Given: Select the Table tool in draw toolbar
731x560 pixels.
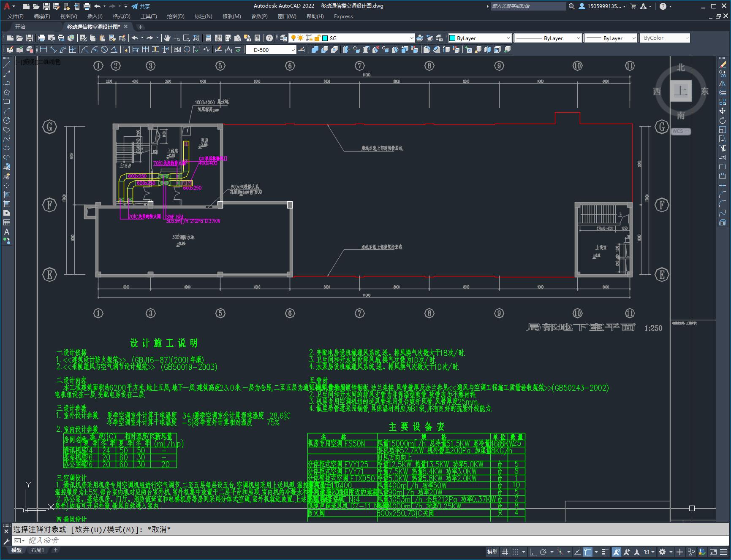Looking at the screenshot, I should click(7, 223).
